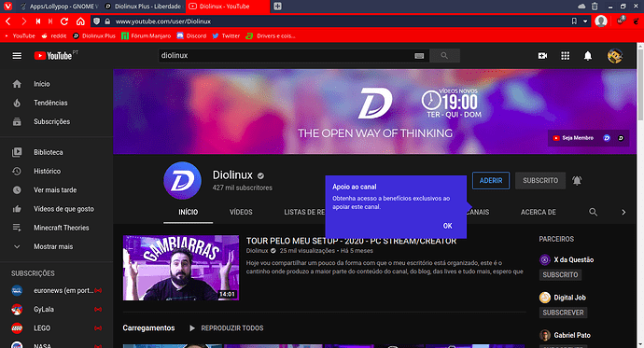
Task: Open a new browser tab
Action: 277,7
